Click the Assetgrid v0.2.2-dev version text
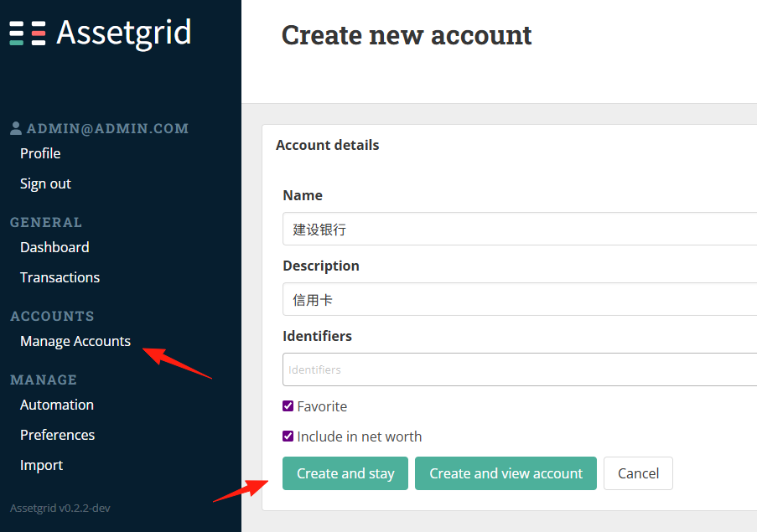This screenshot has height=532, width=757. 60,508
